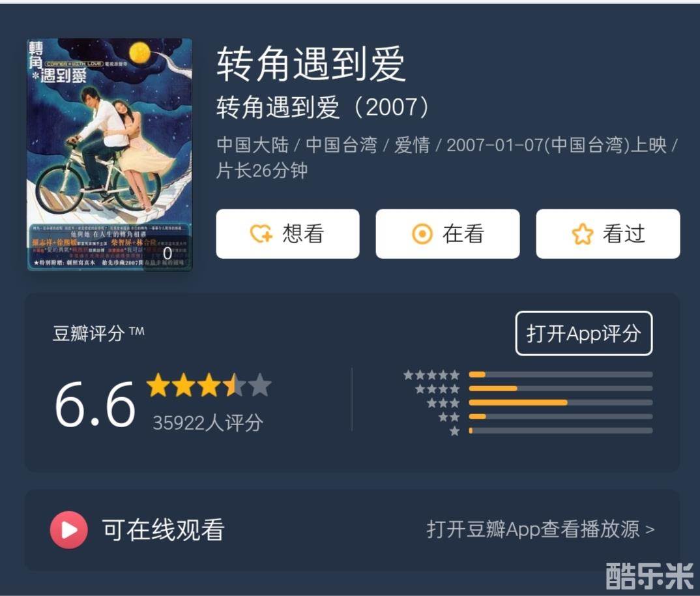Open the 打开App评分 button

[x=584, y=333]
